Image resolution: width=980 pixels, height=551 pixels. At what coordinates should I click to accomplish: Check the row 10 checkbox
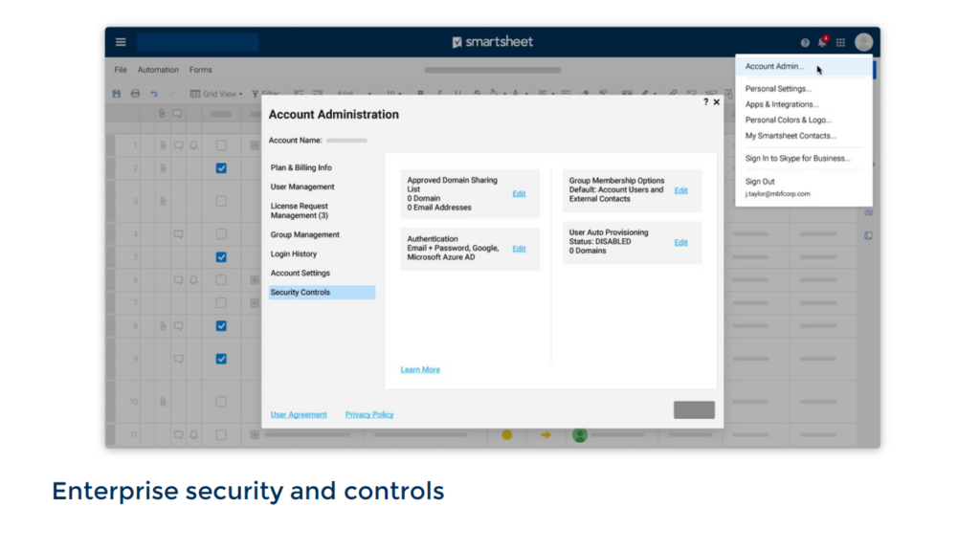click(221, 402)
